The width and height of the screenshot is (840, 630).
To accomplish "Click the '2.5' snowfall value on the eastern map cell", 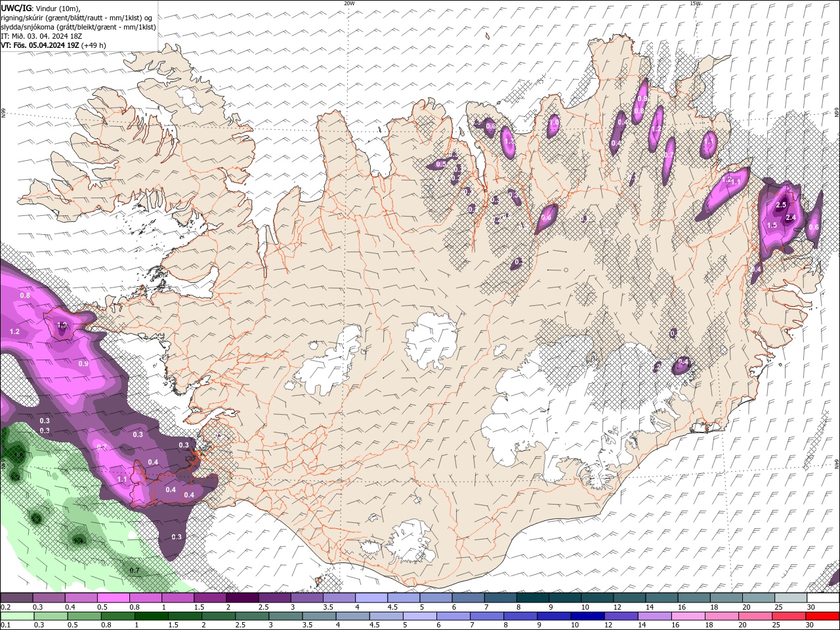I will [781, 205].
